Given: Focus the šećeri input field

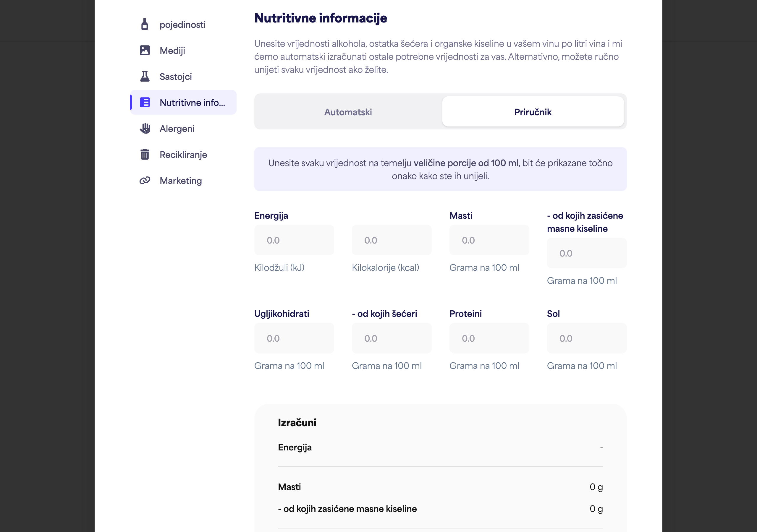Looking at the screenshot, I should coord(392,338).
